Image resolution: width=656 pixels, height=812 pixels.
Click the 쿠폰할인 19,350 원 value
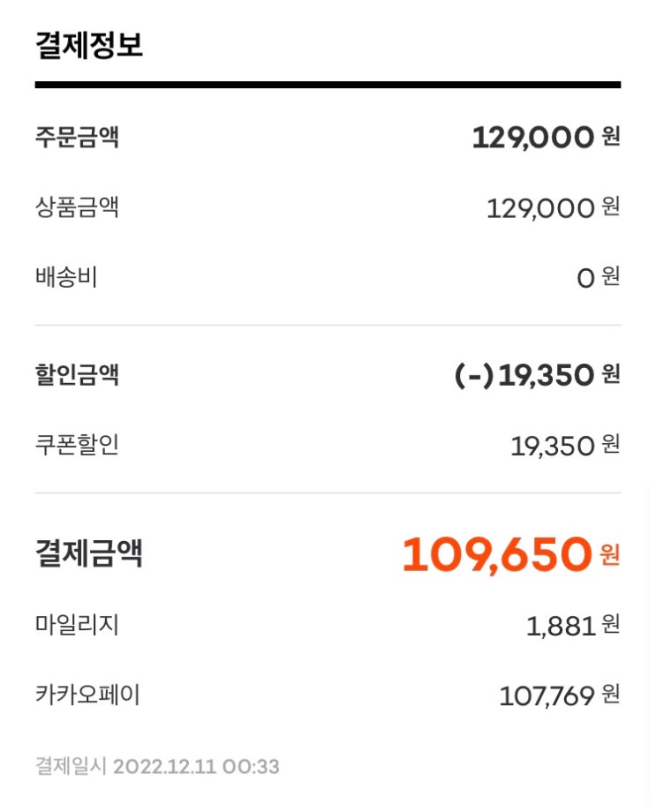564,446
